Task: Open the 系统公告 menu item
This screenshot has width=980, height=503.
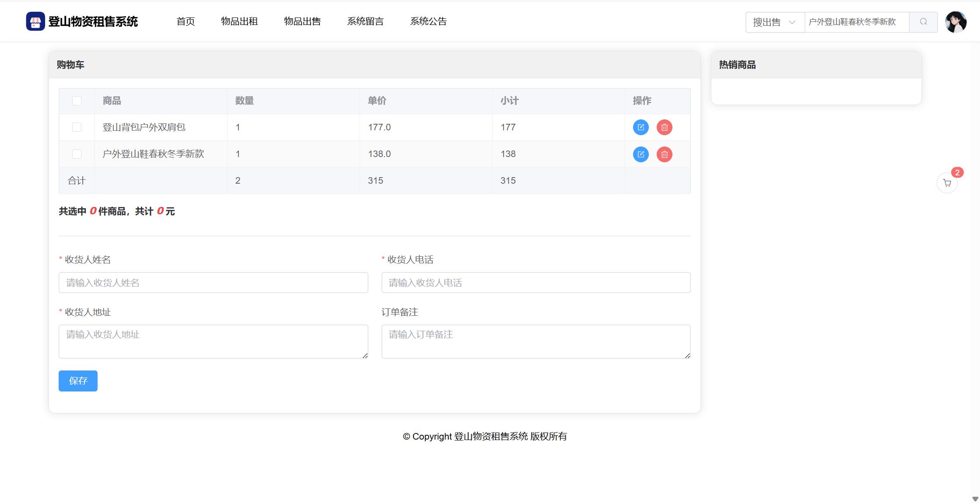Action: click(428, 21)
